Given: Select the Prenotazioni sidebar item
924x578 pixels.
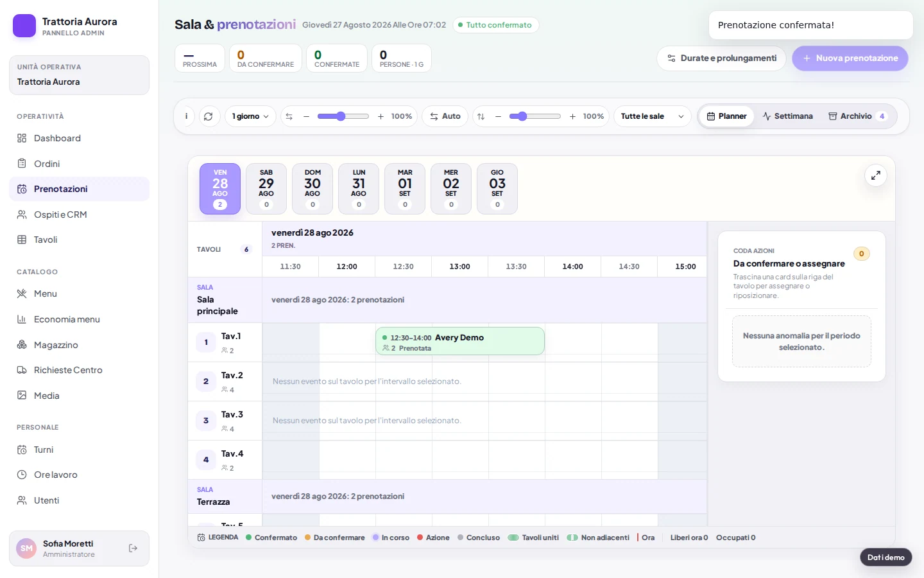Looking at the screenshot, I should pyautogui.click(x=79, y=189).
